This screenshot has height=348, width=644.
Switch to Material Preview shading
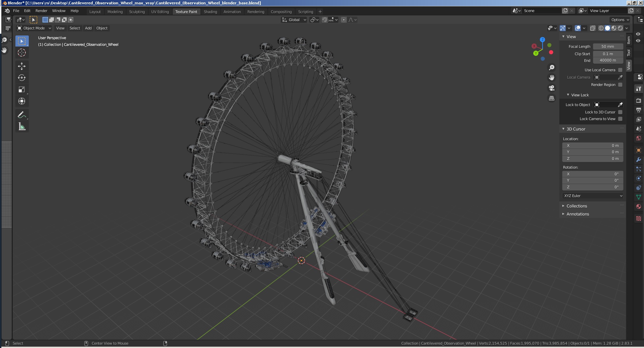point(614,28)
